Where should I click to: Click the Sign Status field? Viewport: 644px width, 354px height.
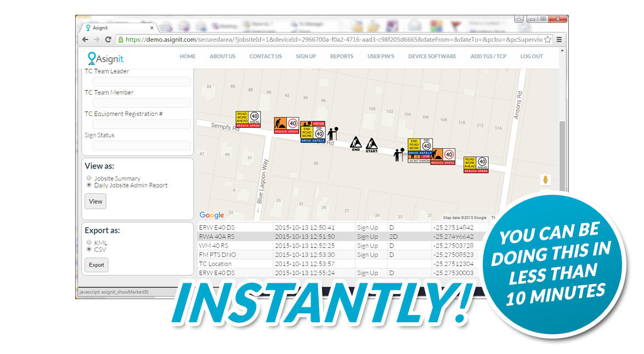click(x=142, y=145)
